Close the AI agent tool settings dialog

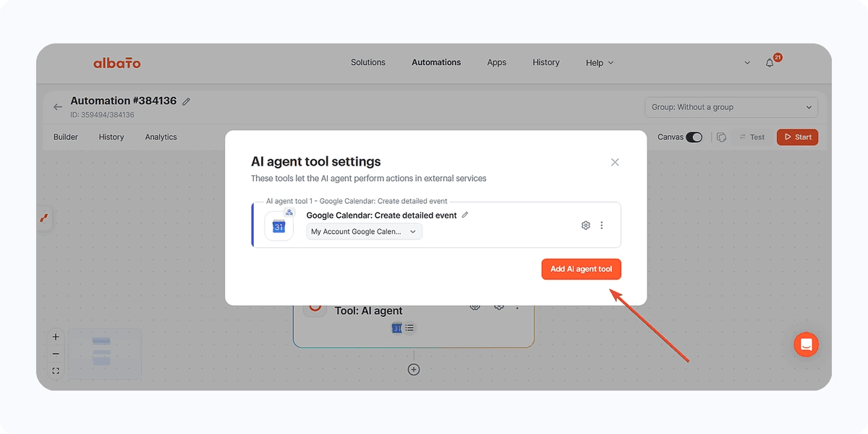[615, 162]
